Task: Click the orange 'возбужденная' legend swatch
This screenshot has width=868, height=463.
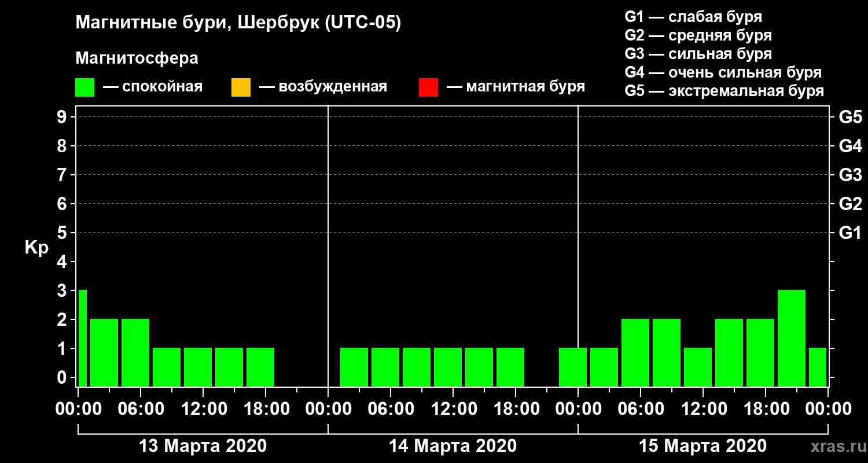Action: [241, 87]
